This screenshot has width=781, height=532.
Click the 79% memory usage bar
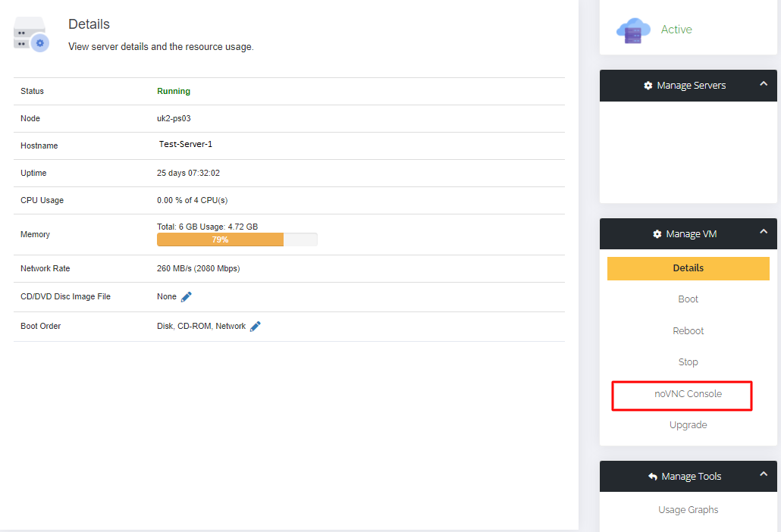[x=237, y=239]
